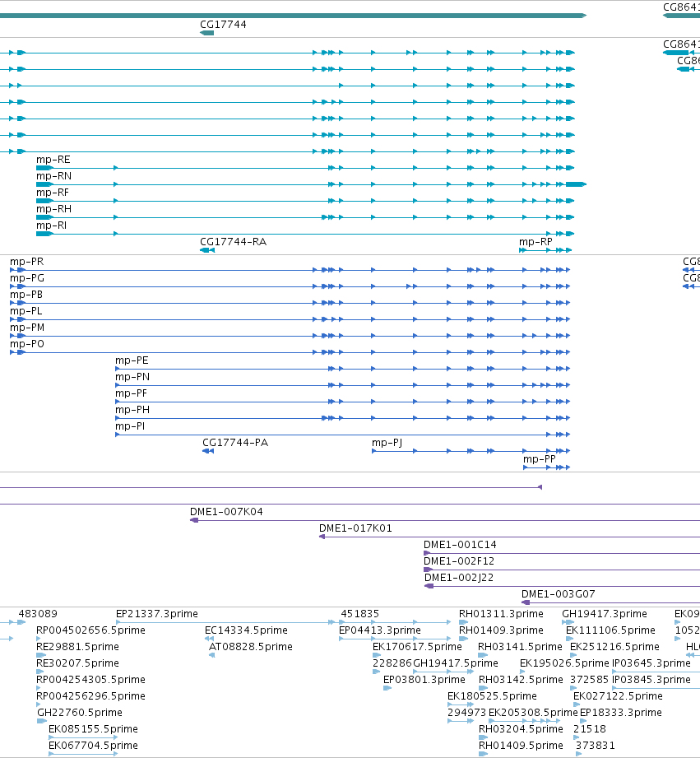Click the mp-PH CDS label
The height and width of the screenshot is (758, 700).
pyautogui.click(x=132, y=410)
